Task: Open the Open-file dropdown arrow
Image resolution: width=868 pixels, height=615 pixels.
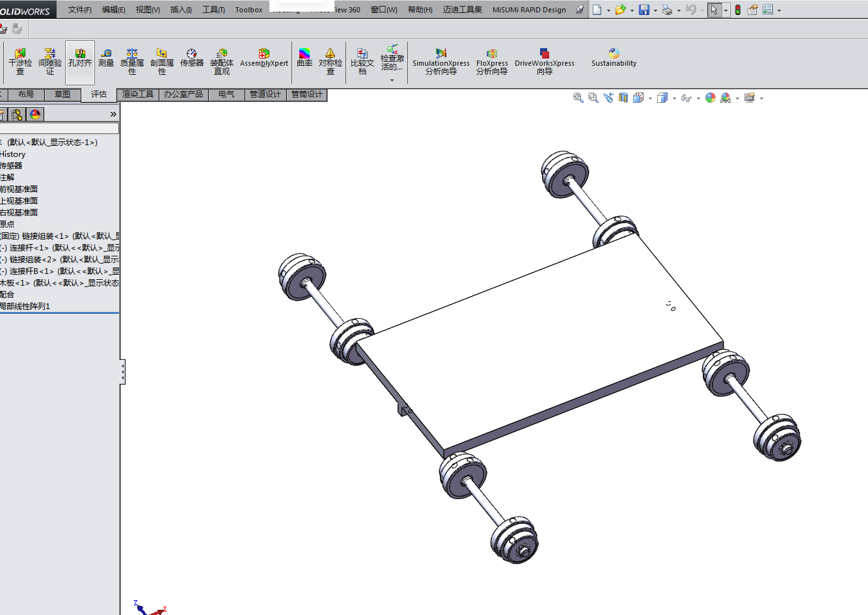Action: tap(632, 10)
